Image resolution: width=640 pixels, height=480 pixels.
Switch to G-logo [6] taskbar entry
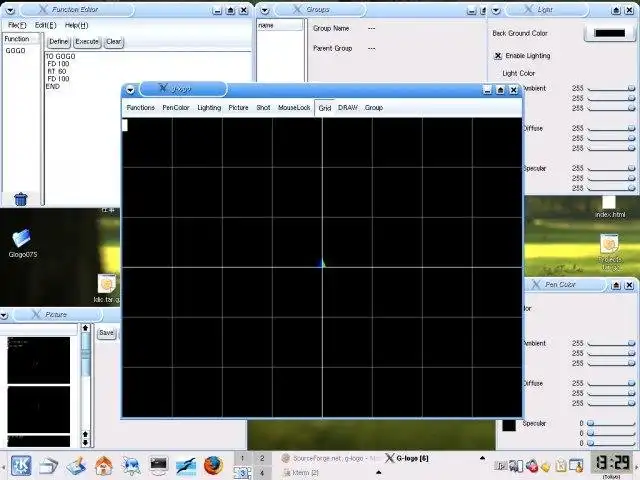pos(407,458)
